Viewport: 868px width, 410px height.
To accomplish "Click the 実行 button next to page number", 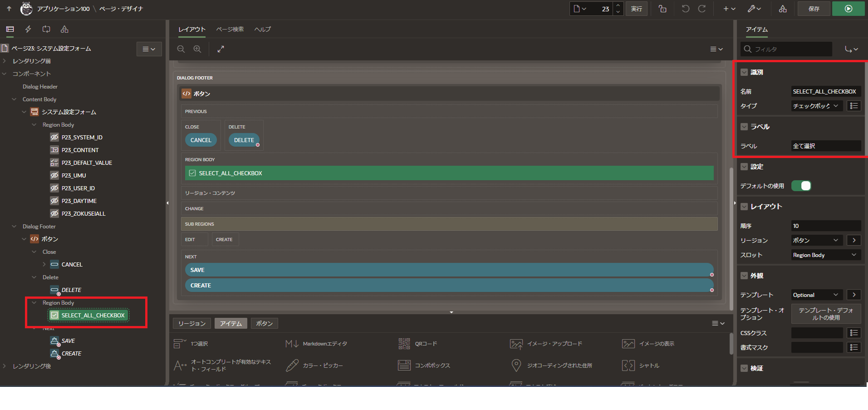I will coord(637,9).
